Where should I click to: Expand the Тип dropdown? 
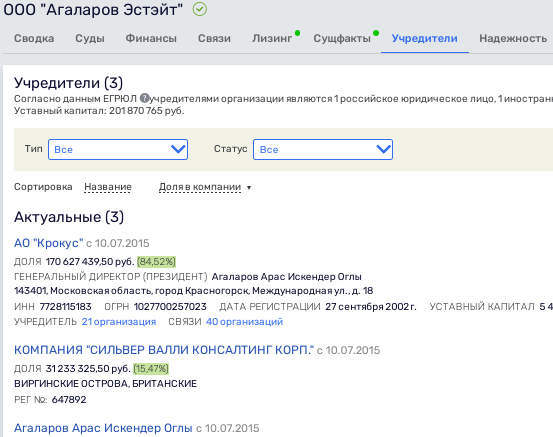coord(118,149)
